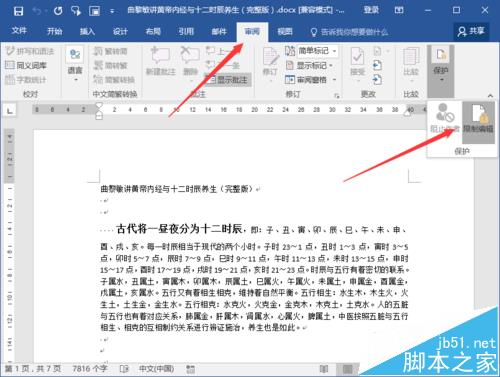Switch to the 布局 (Layout) tab
The image size is (500, 377).
153,31
